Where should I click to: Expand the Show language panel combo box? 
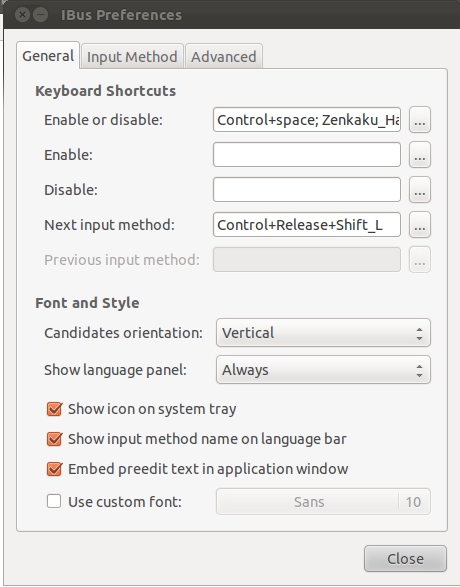pos(323,370)
